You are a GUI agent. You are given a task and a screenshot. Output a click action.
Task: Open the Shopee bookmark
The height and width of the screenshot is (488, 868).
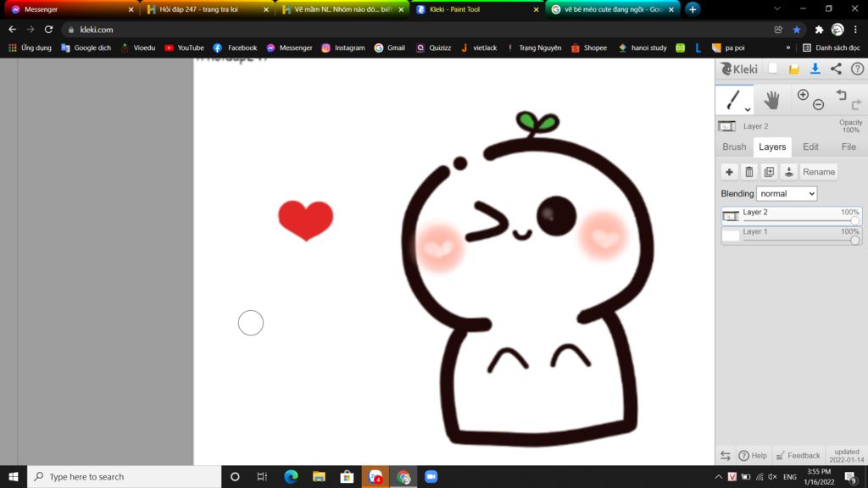pyautogui.click(x=589, y=47)
